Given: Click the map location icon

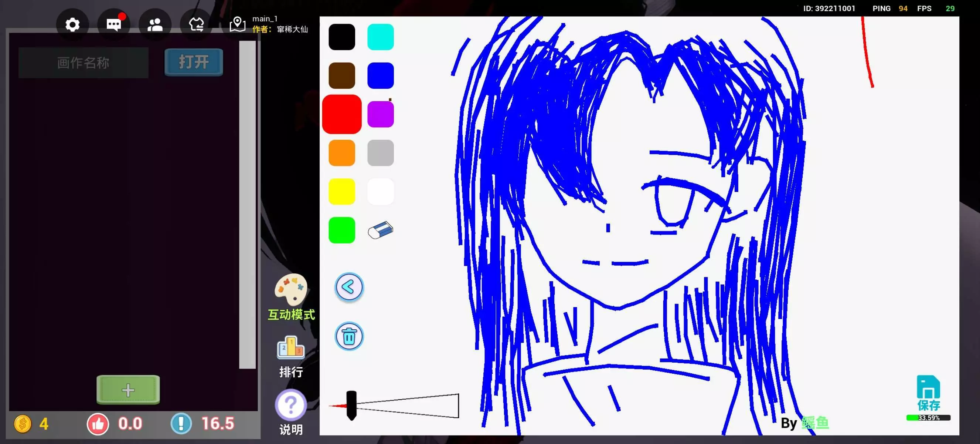Looking at the screenshot, I should [x=237, y=24].
